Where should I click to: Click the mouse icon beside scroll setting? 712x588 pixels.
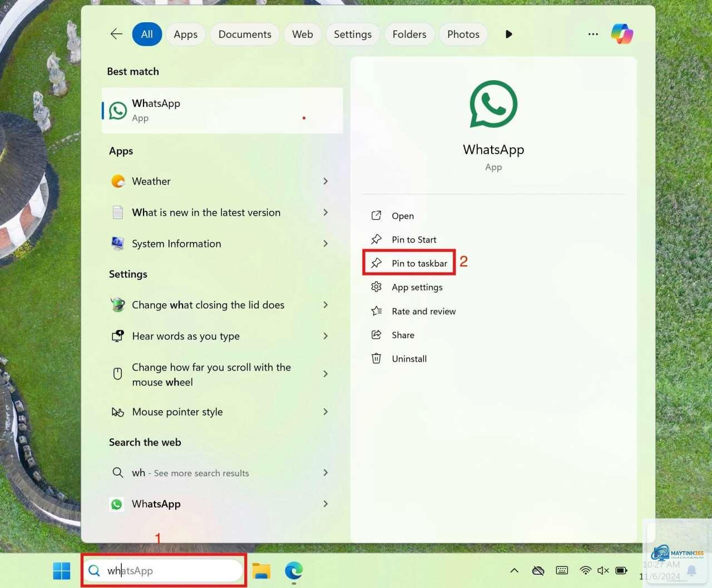[x=118, y=374]
